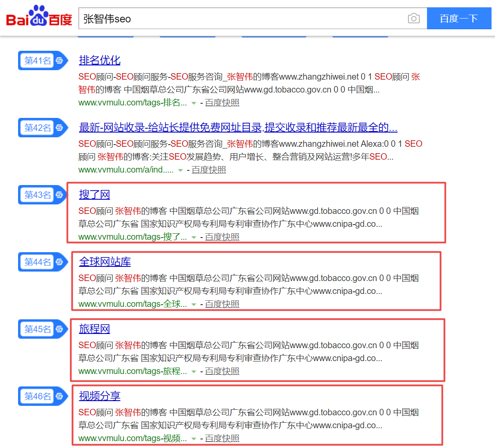Image resolution: width=495 pixels, height=448 pixels.
Task: Click URL www.vvmulu.com/tags-视频...
Action: (133, 438)
